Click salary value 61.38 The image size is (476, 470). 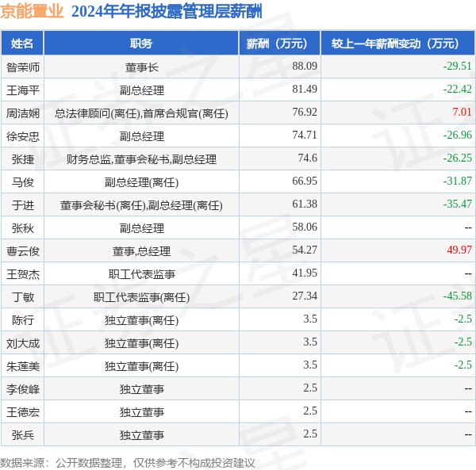tap(305, 204)
